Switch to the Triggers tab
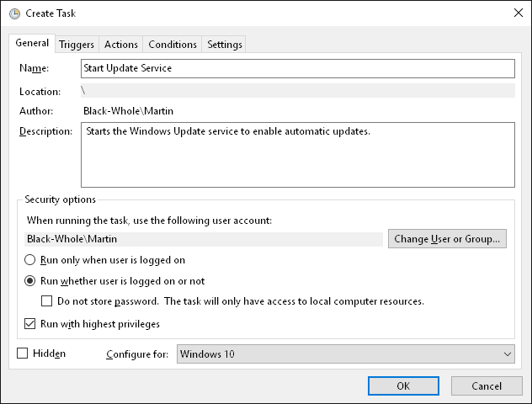 click(77, 45)
